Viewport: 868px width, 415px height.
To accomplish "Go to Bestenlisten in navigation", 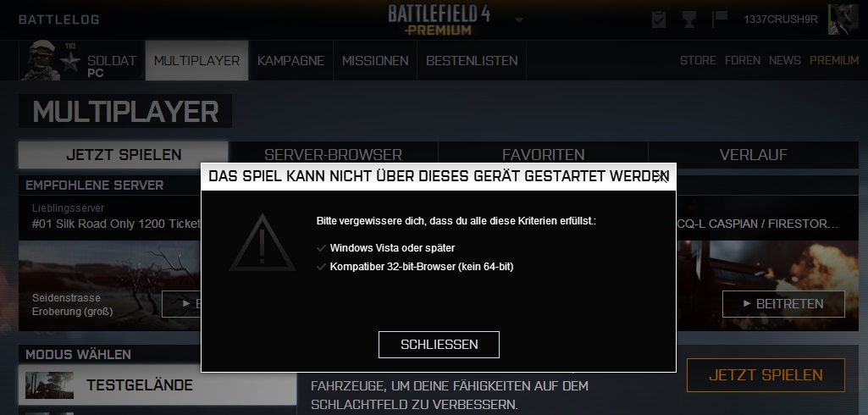I will pyautogui.click(x=472, y=61).
